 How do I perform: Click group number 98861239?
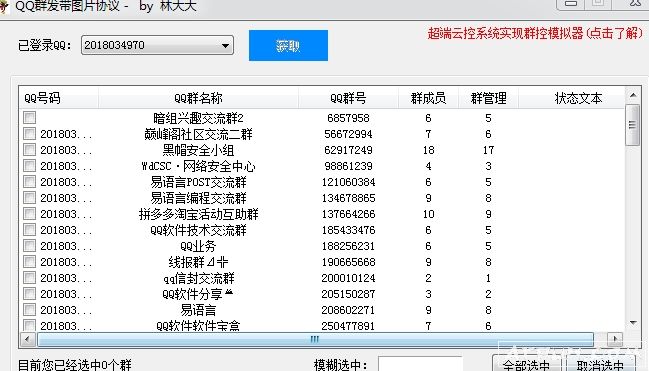pos(348,166)
